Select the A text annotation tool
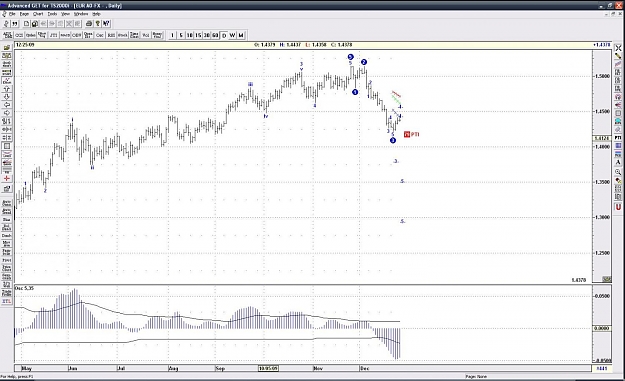This screenshot has height=381, width=625. (x=618, y=162)
